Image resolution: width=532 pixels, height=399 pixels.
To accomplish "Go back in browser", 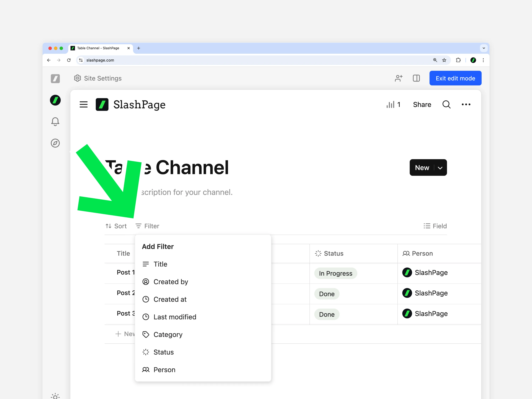I will pos(49,60).
